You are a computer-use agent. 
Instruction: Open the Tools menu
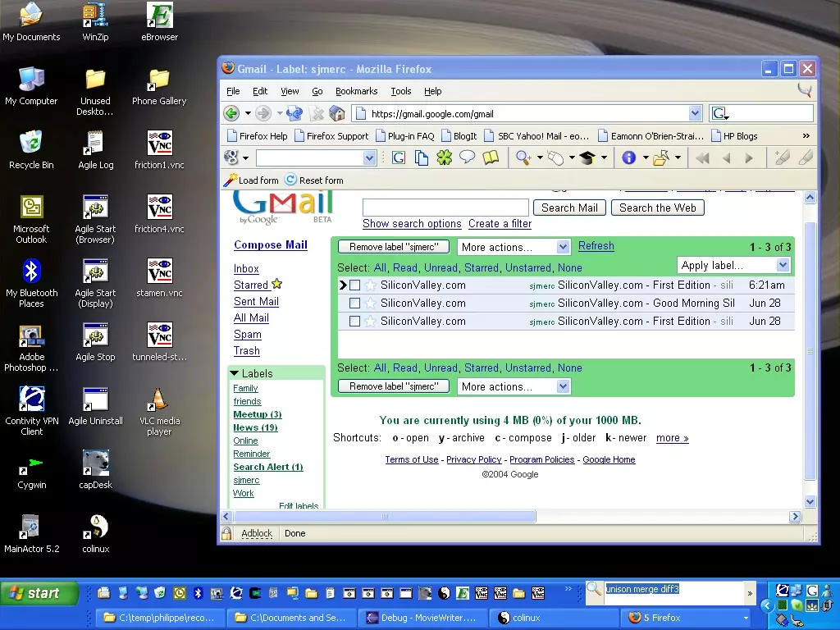pos(400,91)
